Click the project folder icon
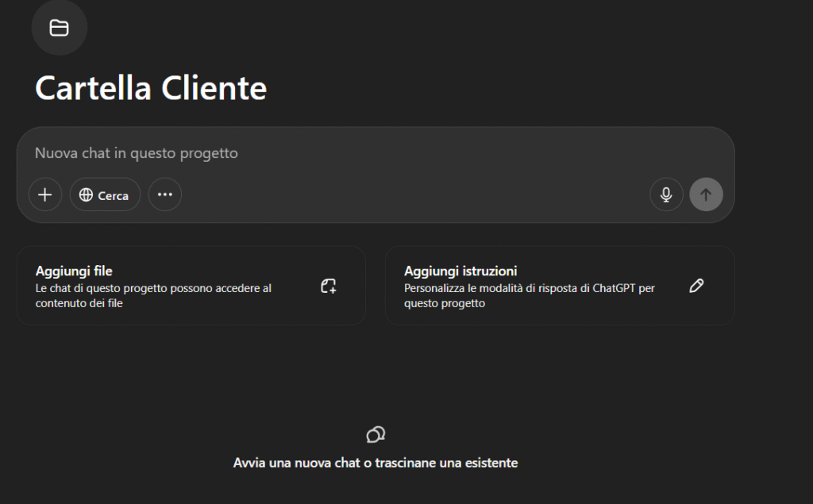 59,28
